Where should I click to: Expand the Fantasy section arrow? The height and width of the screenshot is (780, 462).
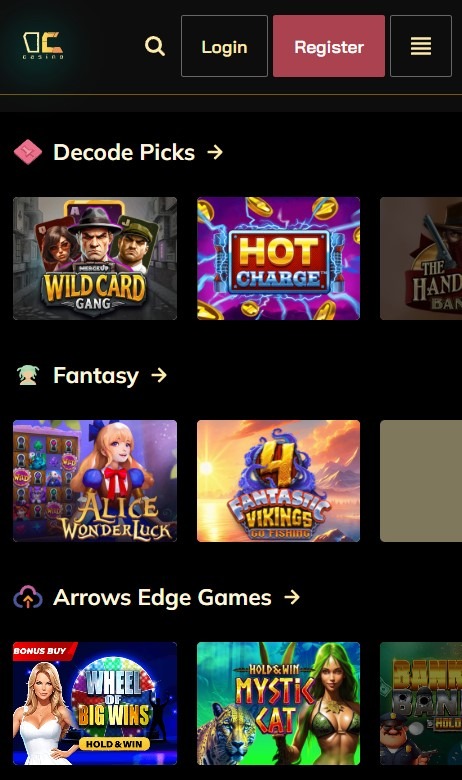(x=159, y=375)
